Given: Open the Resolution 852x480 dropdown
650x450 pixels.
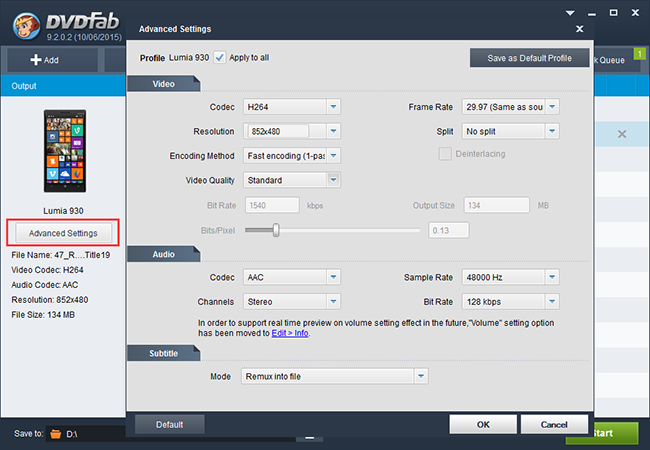Looking at the screenshot, I should pyautogui.click(x=333, y=131).
